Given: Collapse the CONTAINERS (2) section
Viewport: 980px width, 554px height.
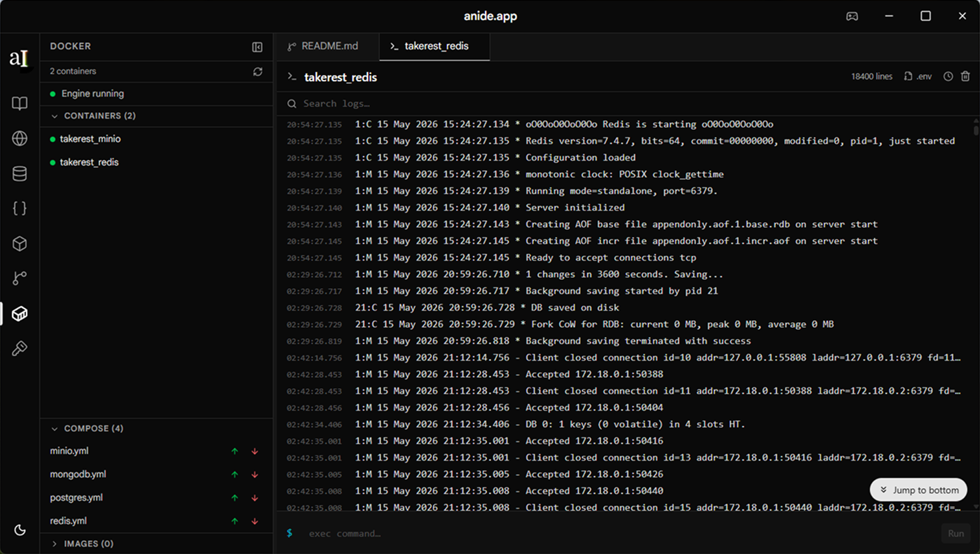Looking at the screenshot, I should [x=156, y=116].
